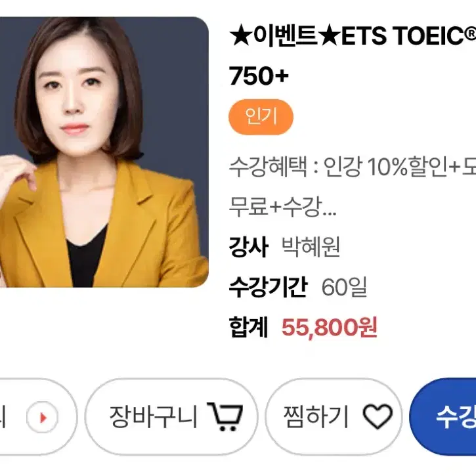Click the 수강혜택 benefit description line
This screenshot has height=476, width=476.
(x=353, y=167)
